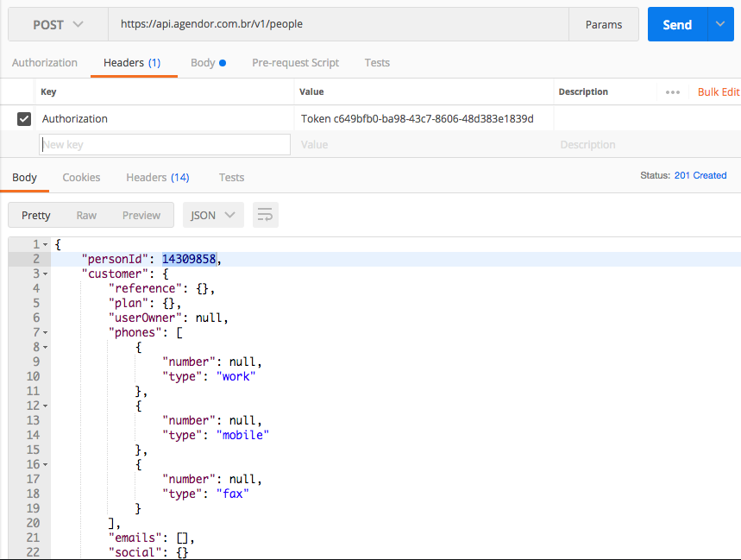This screenshot has height=560, width=741.
Task: Click the new header Description field
Action: [648, 145]
